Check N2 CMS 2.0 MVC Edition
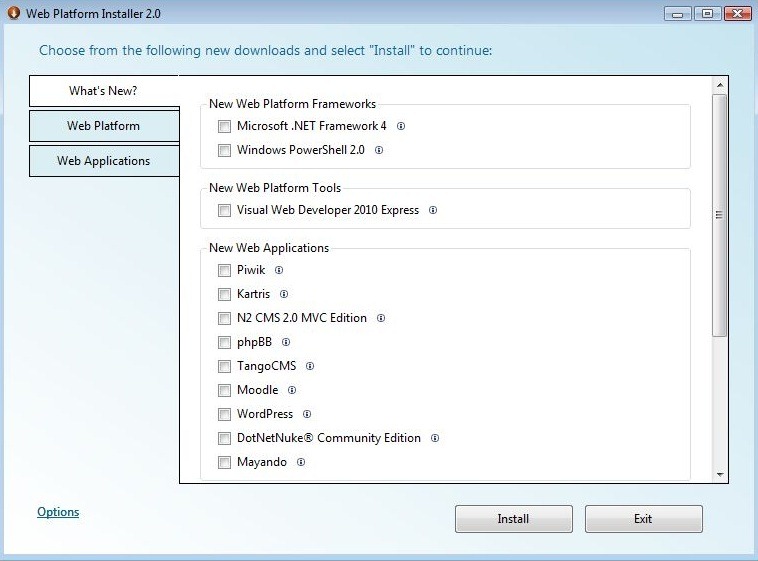Screen dimensions: 758x561 tap(224, 318)
